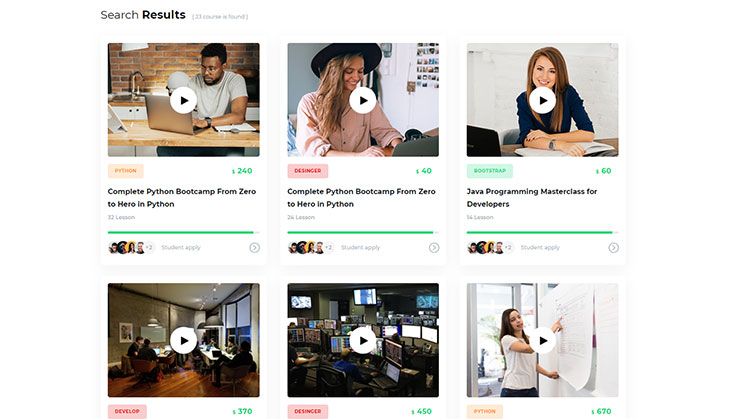Viewport: 737px width, 419px height.
Task: Click arrow icon on the $240 Python course
Action: (x=254, y=247)
